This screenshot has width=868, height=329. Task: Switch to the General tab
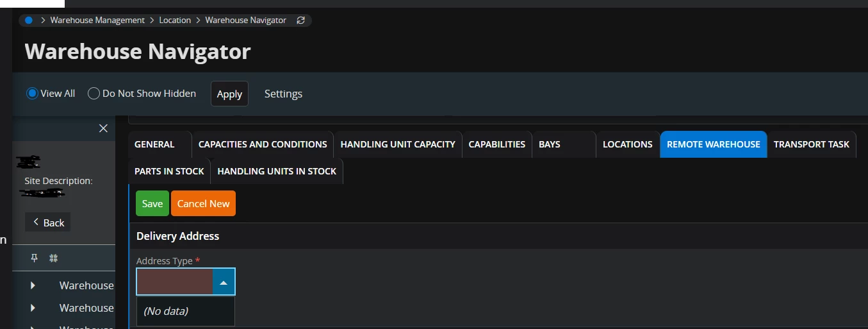[154, 144]
